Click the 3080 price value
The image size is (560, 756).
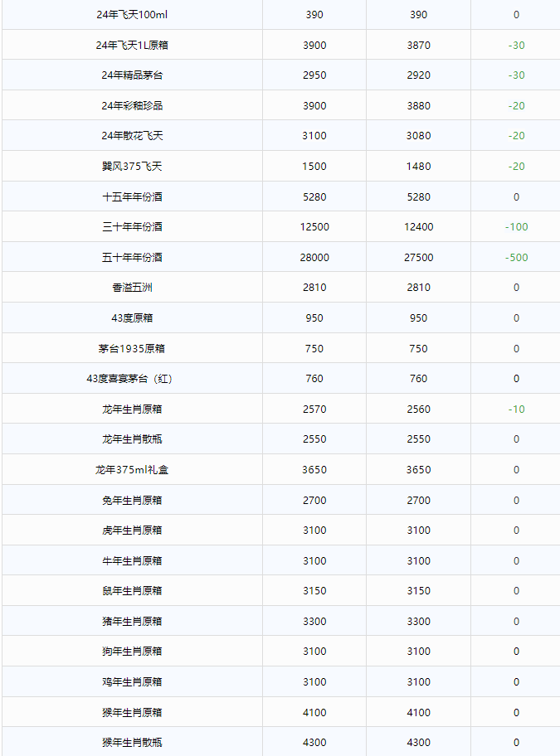point(419,135)
